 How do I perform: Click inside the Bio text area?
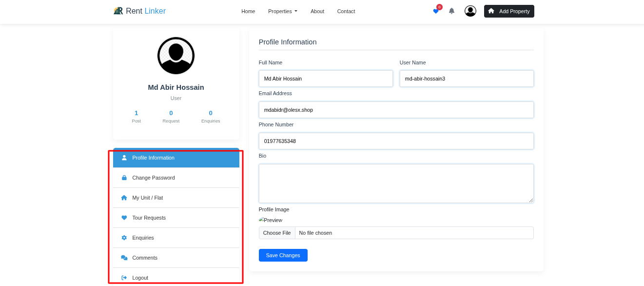(396, 183)
